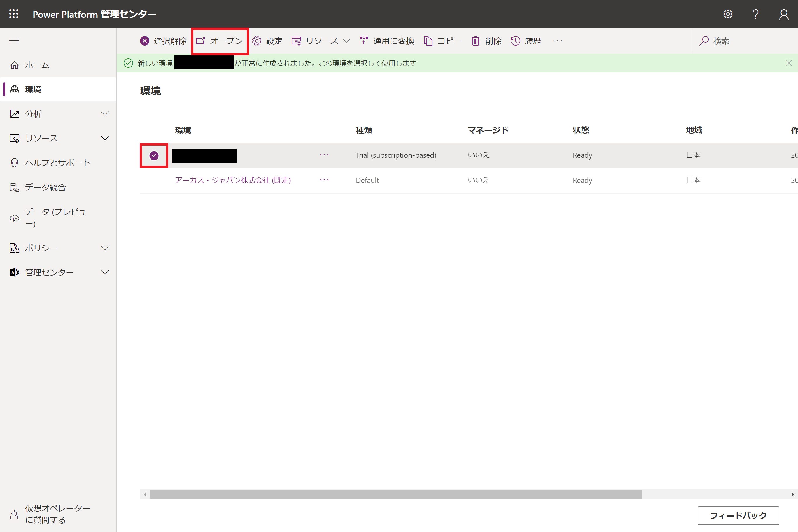Select 環境 in the sidebar

(x=58, y=89)
